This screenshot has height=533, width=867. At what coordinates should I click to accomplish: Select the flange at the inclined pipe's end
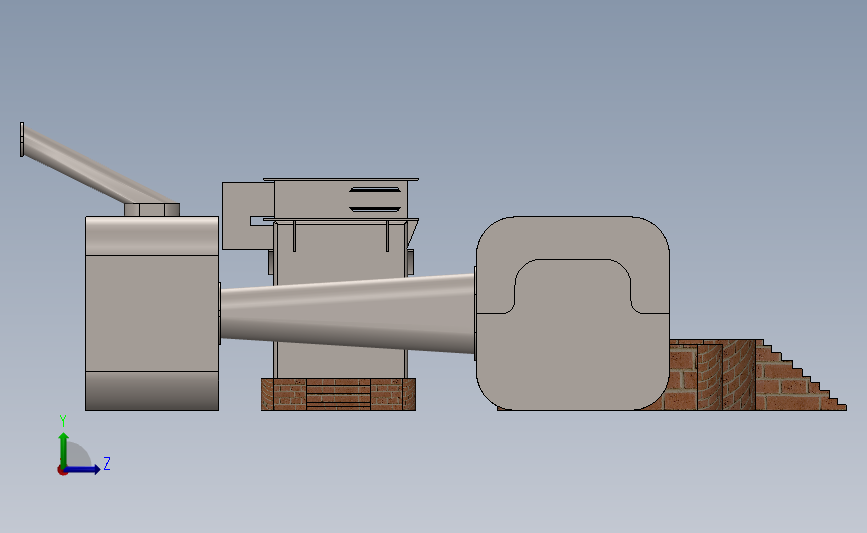(22, 139)
